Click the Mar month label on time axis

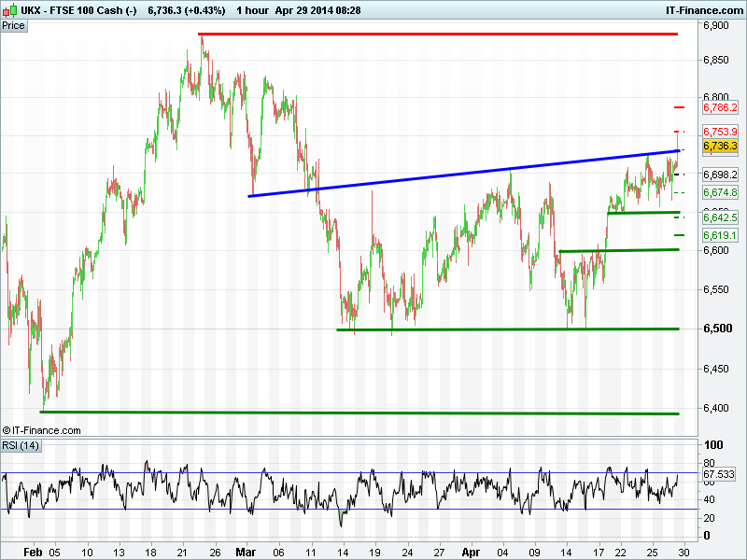point(246,553)
